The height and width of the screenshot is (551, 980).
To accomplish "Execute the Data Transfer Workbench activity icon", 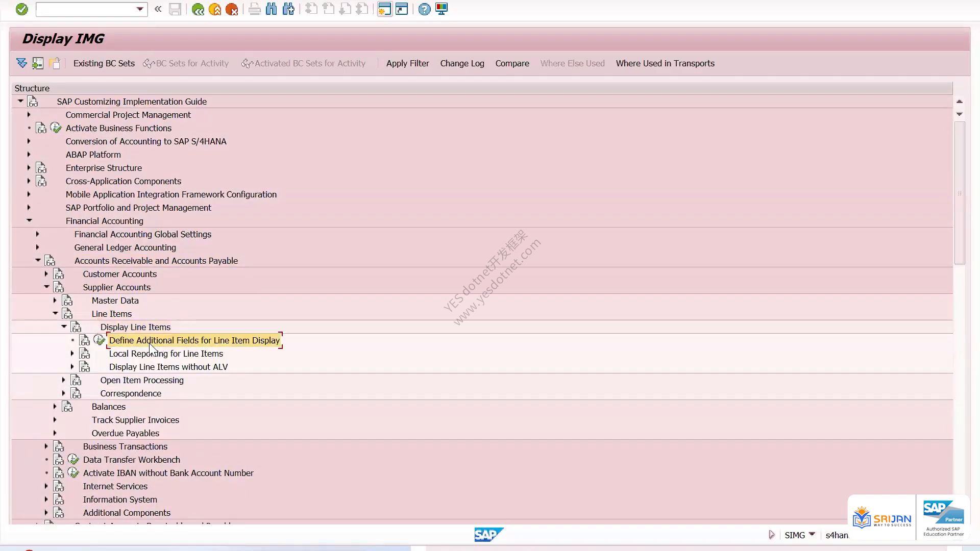I will click(x=73, y=460).
